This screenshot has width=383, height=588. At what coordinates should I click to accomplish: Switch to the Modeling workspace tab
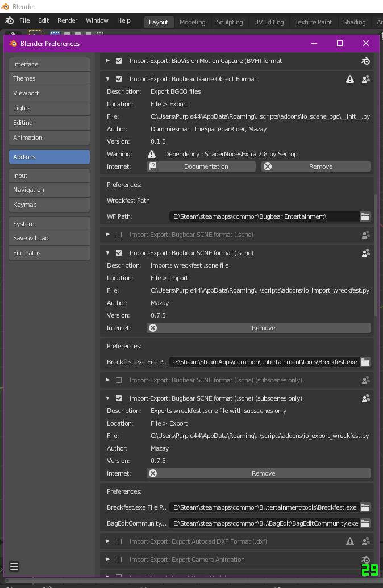[x=193, y=22]
